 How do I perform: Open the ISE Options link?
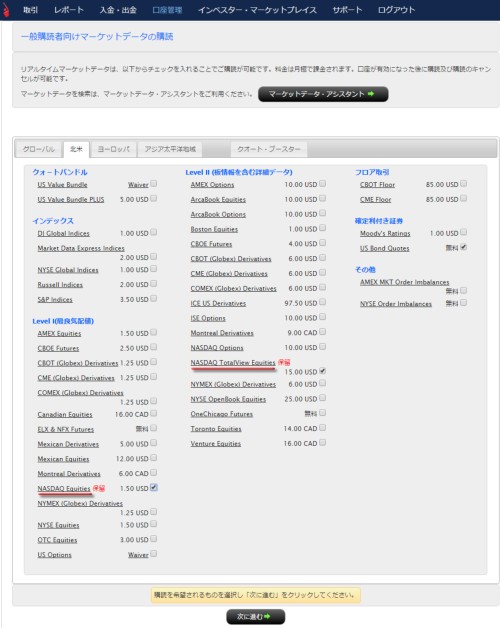point(208,318)
